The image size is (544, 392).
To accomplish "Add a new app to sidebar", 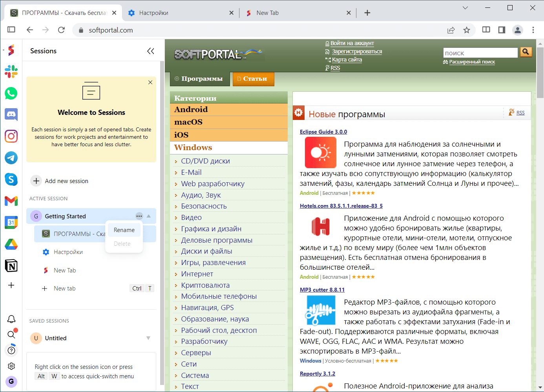I will coord(11,285).
